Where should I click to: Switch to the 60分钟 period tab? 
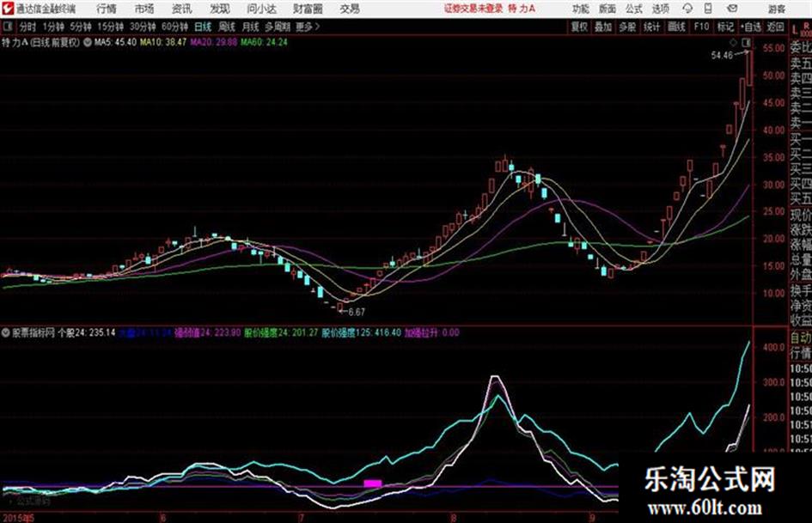point(175,27)
